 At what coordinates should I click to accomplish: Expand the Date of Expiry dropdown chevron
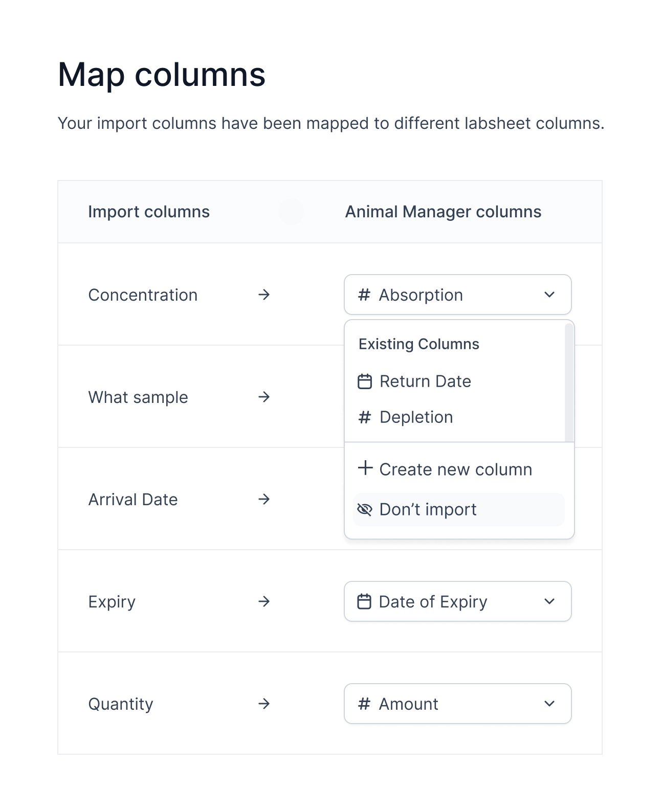pyautogui.click(x=549, y=601)
